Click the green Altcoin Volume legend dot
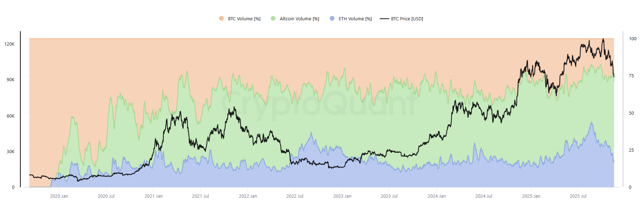 click(x=273, y=19)
